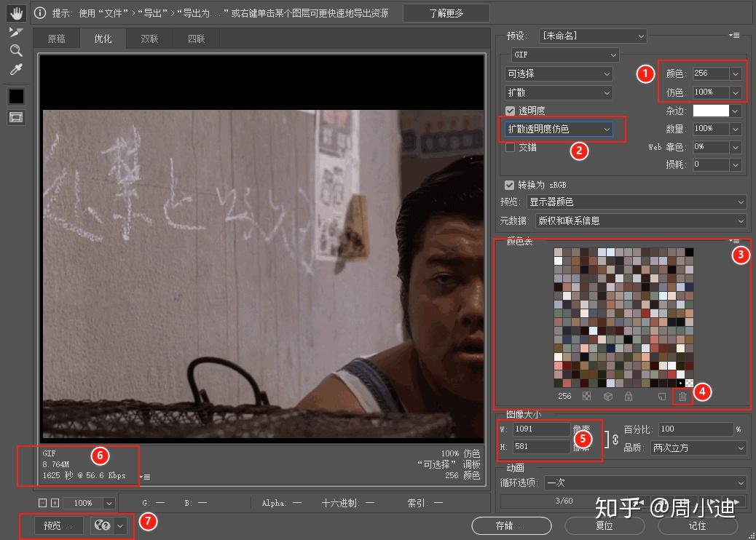Screen dimensions: 756x540
Task: Click the web-shift cube icon below color table
Action: 608,396
